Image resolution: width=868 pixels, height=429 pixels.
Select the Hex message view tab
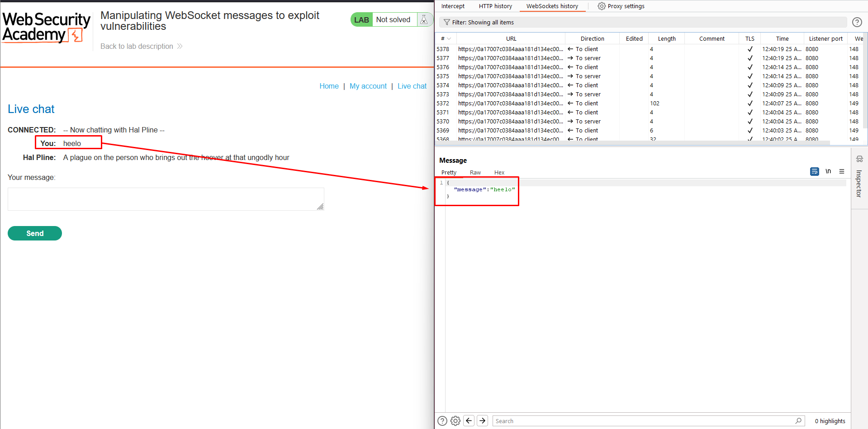[x=499, y=172]
